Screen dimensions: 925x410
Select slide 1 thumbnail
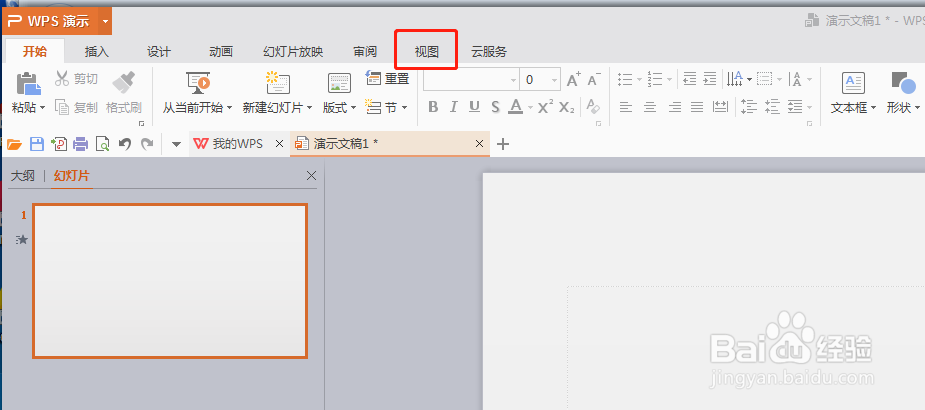pos(170,281)
